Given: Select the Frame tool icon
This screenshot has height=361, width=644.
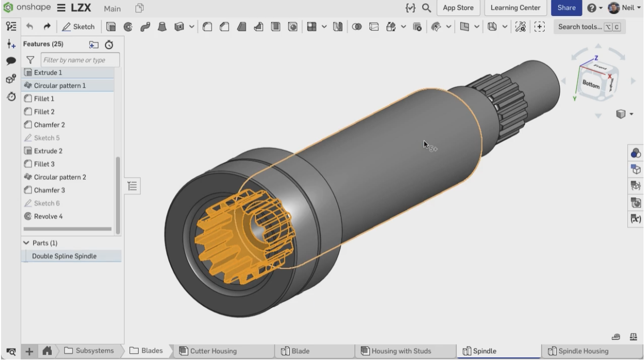Looking at the screenshot, I should (x=491, y=26).
